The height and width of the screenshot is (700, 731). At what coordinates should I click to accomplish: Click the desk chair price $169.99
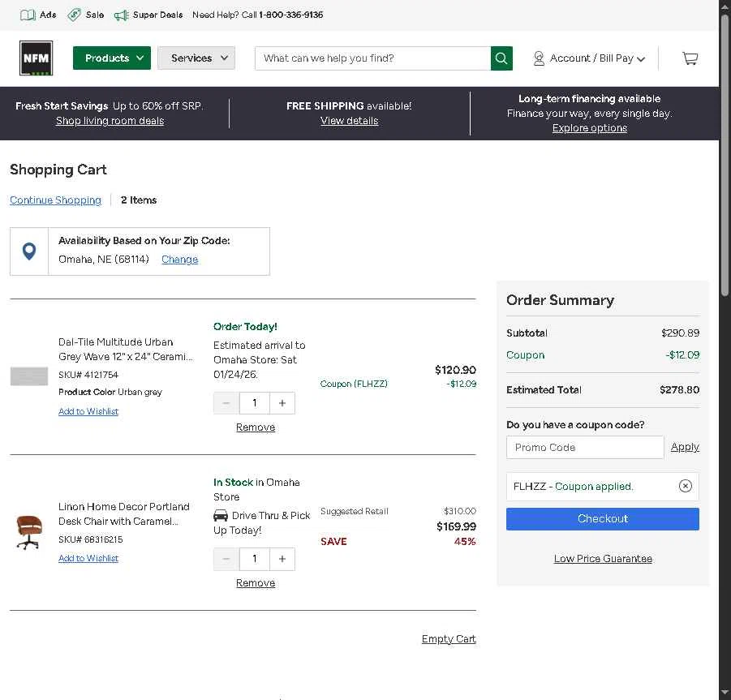(x=456, y=526)
